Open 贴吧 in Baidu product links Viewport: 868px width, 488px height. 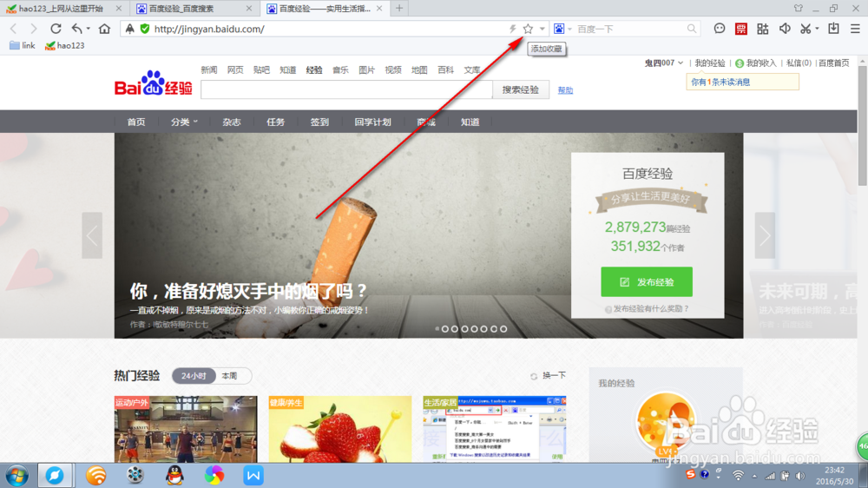pos(261,69)
